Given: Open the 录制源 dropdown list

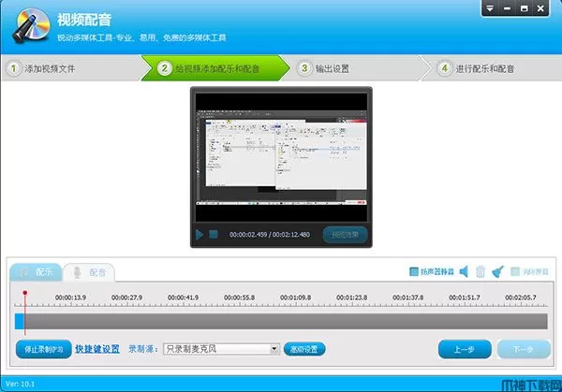Looking at the screenshot, I should (274, 349).
